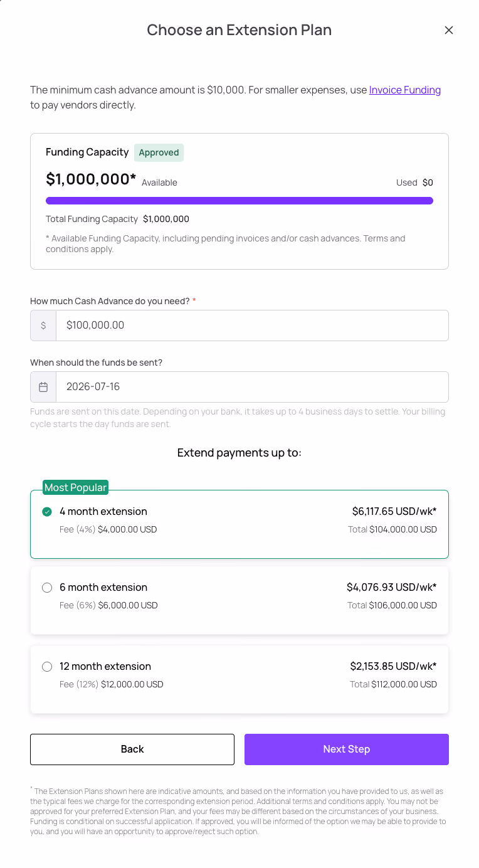Click the 6 month plan's $4,076.93 weekly amount
Image resolution: width=479 pixels, height=868 pixels.
point(392,587)
